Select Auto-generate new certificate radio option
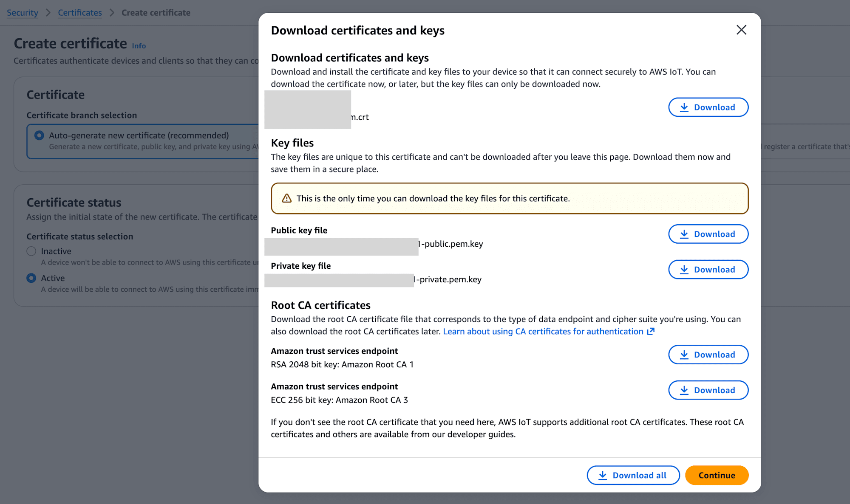Screen dimensions: 850x504 39,135
